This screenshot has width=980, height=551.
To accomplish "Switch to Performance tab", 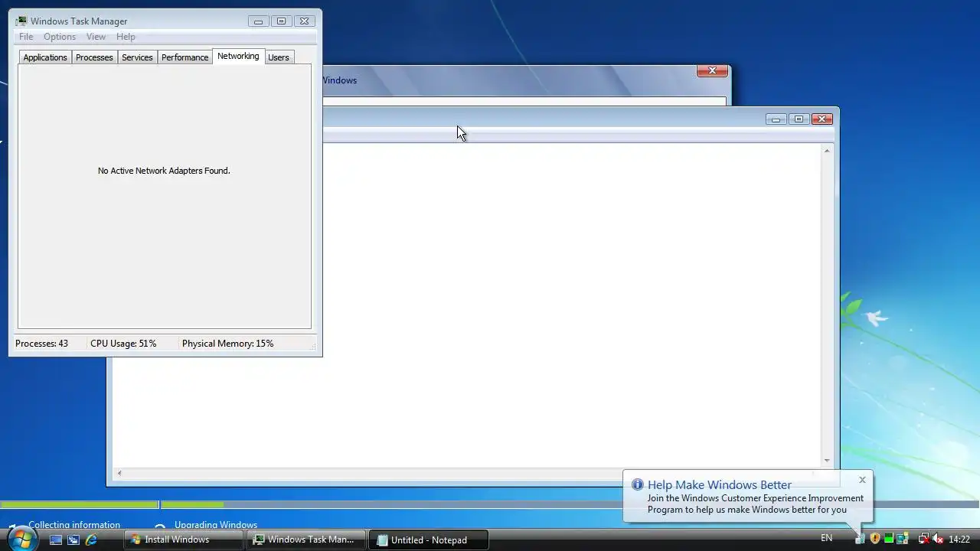I will tap(185, 57).
